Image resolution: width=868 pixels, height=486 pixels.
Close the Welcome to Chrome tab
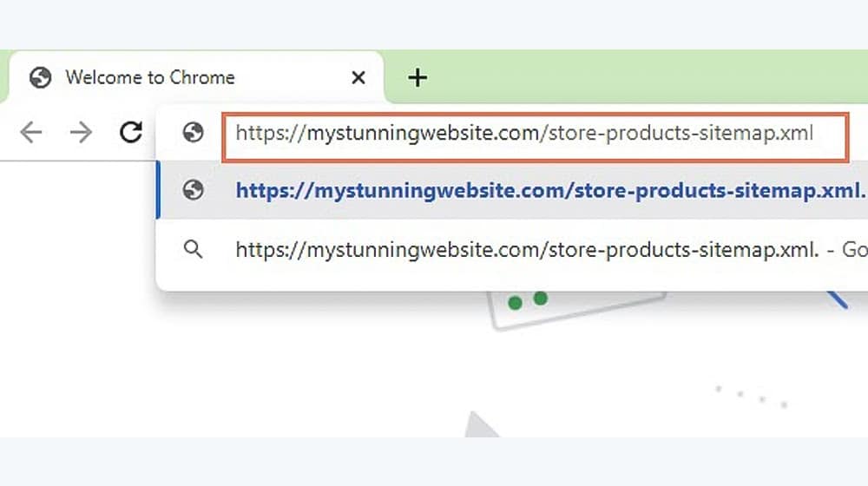[x=358, y=77]
